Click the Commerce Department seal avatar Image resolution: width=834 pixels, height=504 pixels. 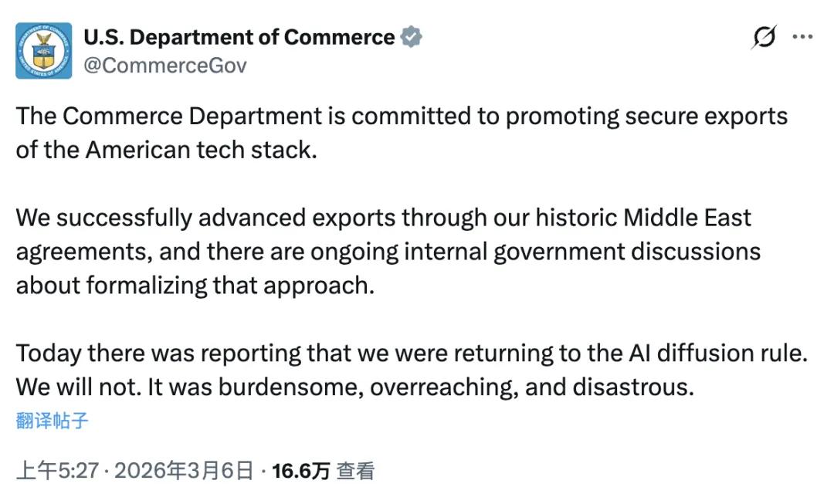(44, 51)
